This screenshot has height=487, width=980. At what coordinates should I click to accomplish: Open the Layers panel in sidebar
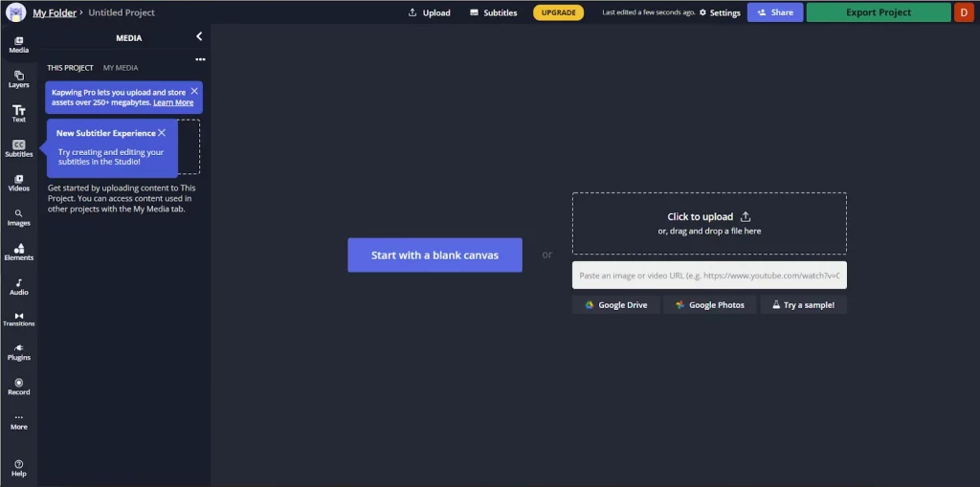18,78
